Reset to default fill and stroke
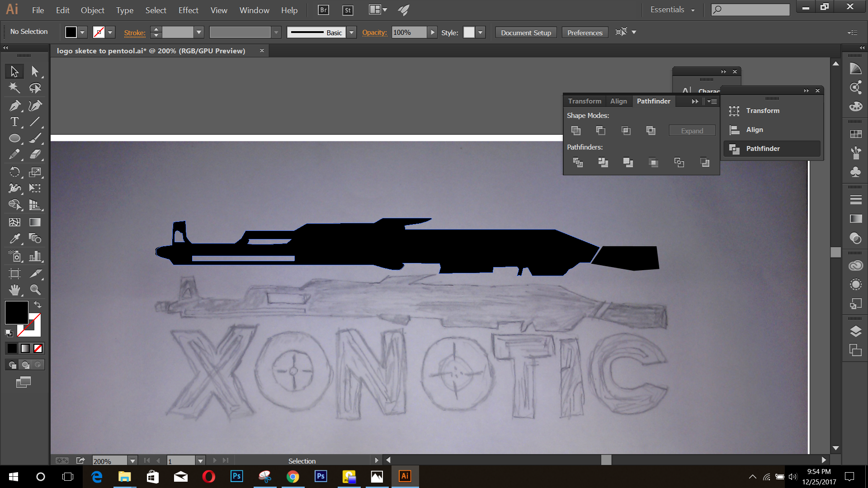The image size is (868, 488). [9, 333]
